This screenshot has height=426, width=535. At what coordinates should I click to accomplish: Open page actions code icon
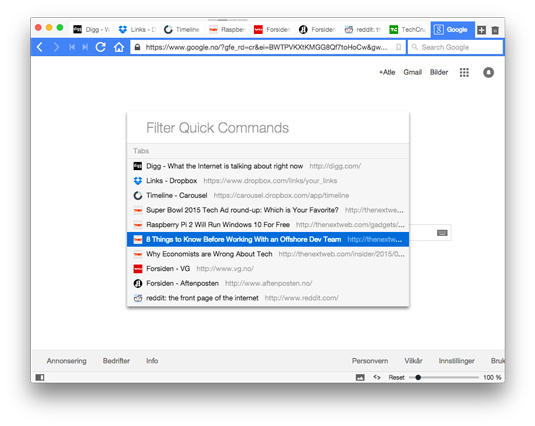pyautogui.click(x=377, y=377)
